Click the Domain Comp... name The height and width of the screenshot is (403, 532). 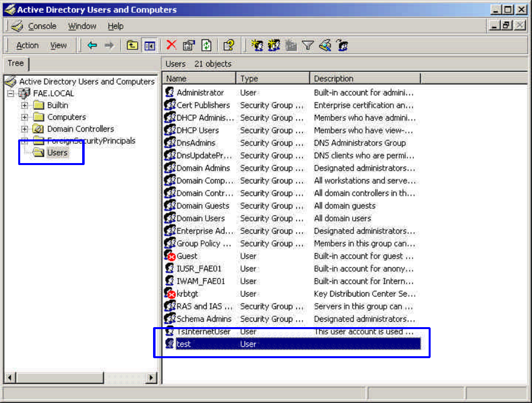click(x=205, y=181)
